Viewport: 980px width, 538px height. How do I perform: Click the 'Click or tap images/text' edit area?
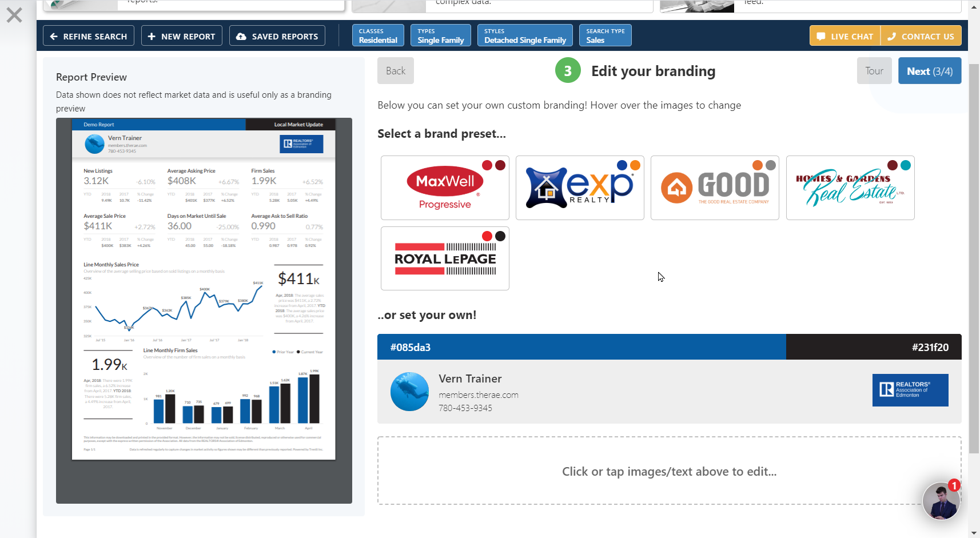(x=669, y=471)
